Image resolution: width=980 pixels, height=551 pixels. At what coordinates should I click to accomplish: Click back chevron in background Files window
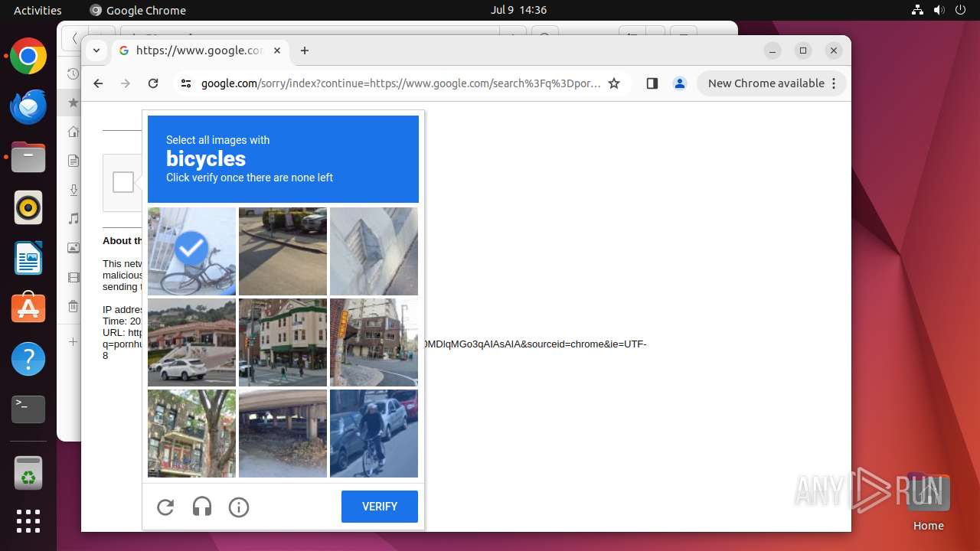coord(73,37)
